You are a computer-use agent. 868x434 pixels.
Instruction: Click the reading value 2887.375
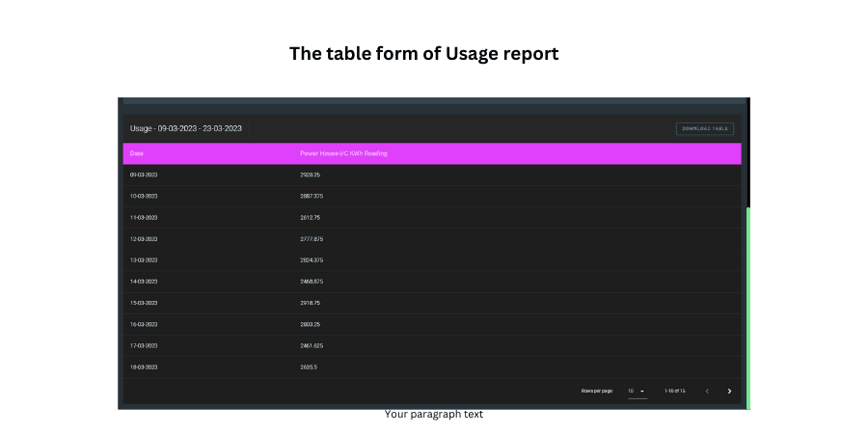click(312, 197)
